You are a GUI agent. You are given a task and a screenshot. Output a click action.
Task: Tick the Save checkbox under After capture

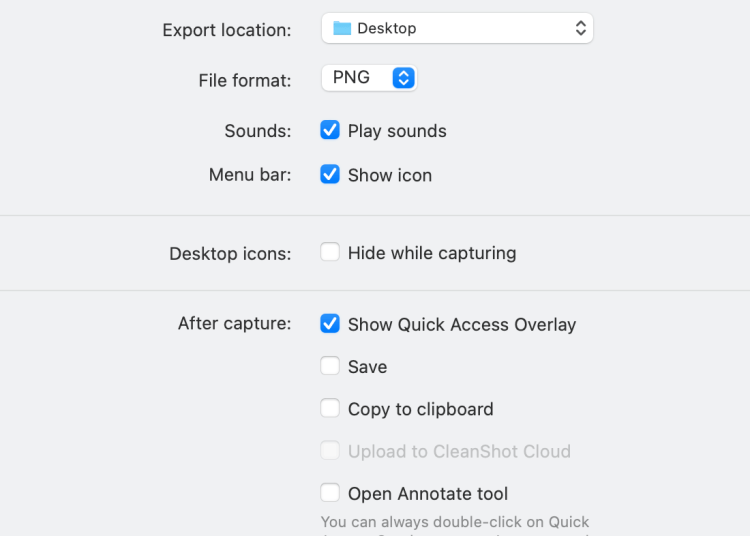coord(330,366)
